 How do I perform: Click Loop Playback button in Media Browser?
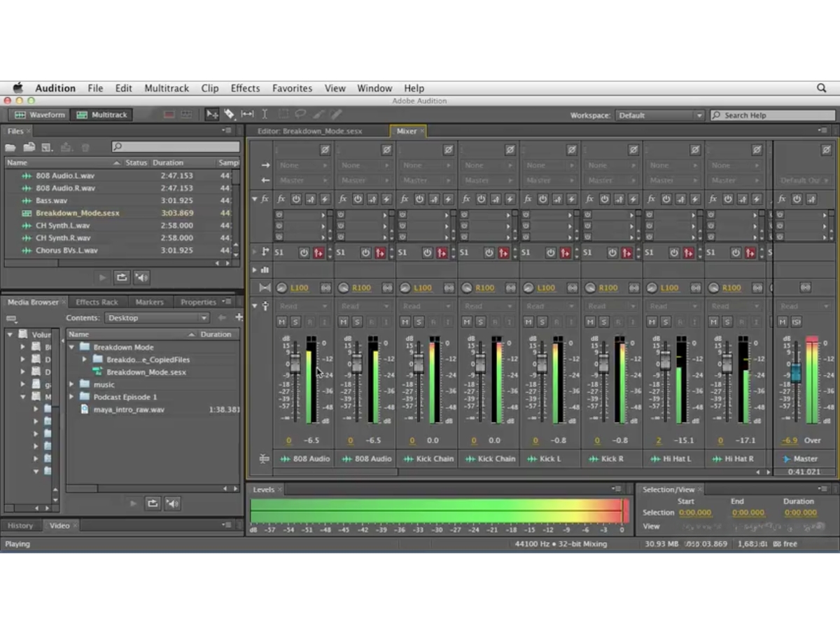pyautogui.click(x=153, y=503)
